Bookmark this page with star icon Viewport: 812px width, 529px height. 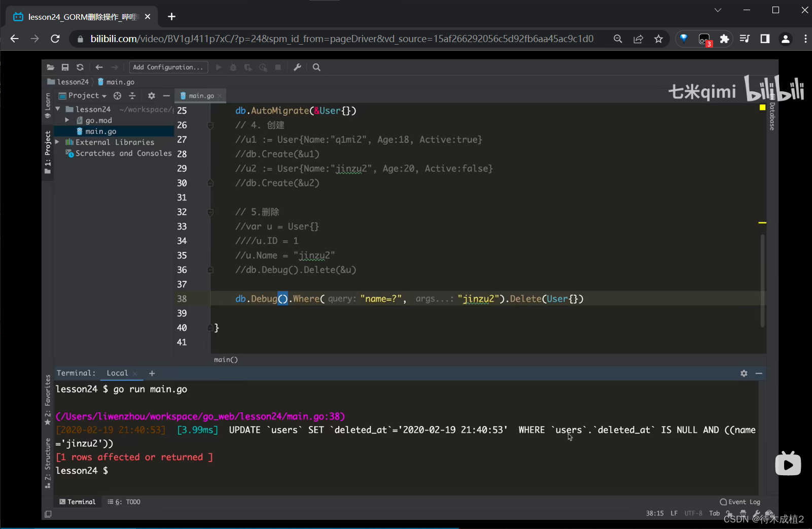coord(658,39)
